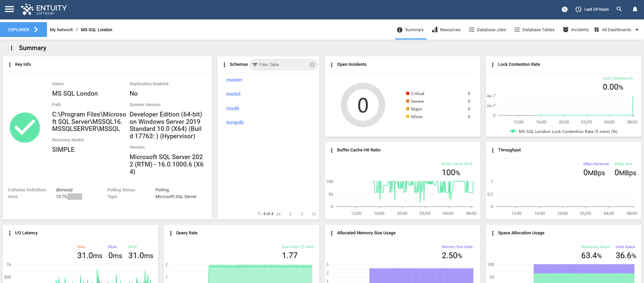Select the MBps Received series label
Image resolution: width=644 pixels, height=283 pixels.
tap(596, 164)
